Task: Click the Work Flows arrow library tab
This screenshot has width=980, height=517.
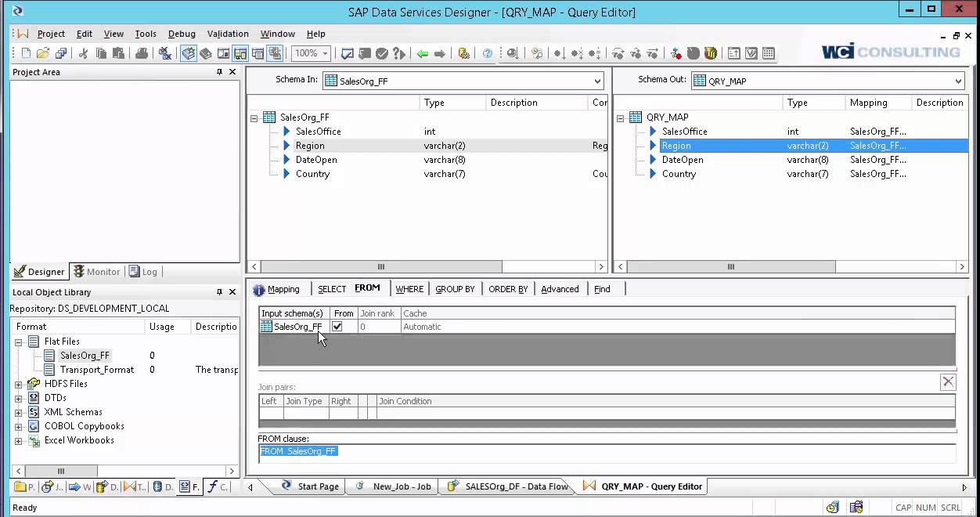Action: click(x=80, y=486)
